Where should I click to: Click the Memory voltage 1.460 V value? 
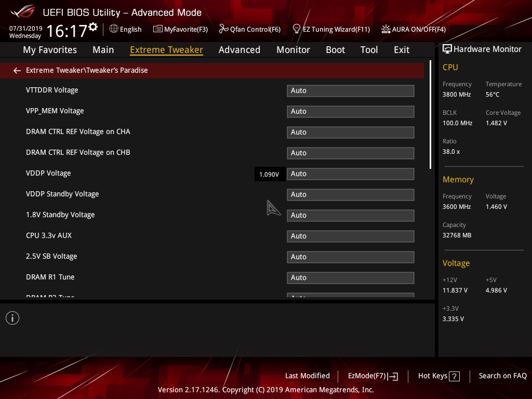pyautogui.click(x=496, y=207)
